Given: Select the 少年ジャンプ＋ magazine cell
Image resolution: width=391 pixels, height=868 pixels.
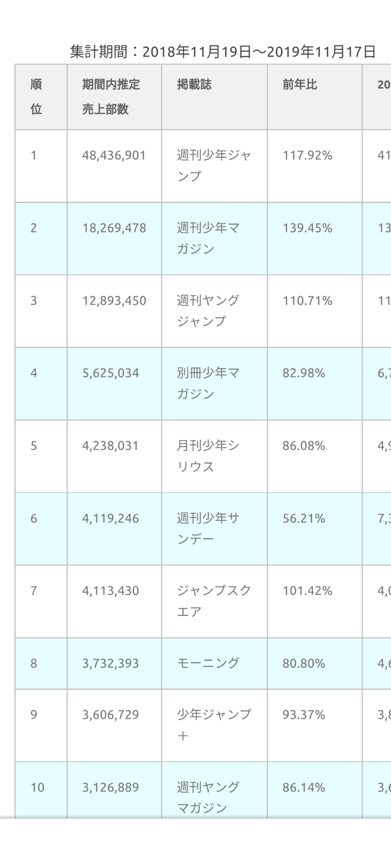Looking at the screenshot, I should pyautogui.click(x=214, y=726).
